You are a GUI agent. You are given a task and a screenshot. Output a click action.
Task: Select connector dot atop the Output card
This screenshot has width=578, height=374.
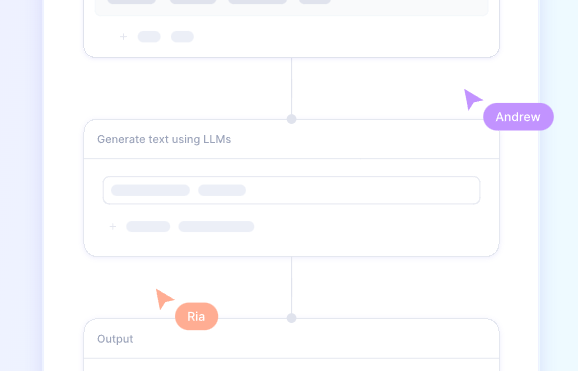coord(292,318)
